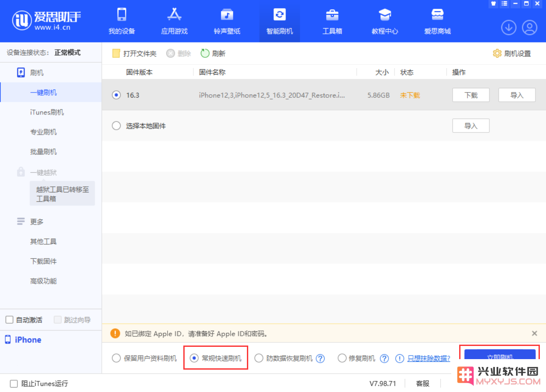Open 教程中心 tutorial center tab
546x392 pixels.
385,21
